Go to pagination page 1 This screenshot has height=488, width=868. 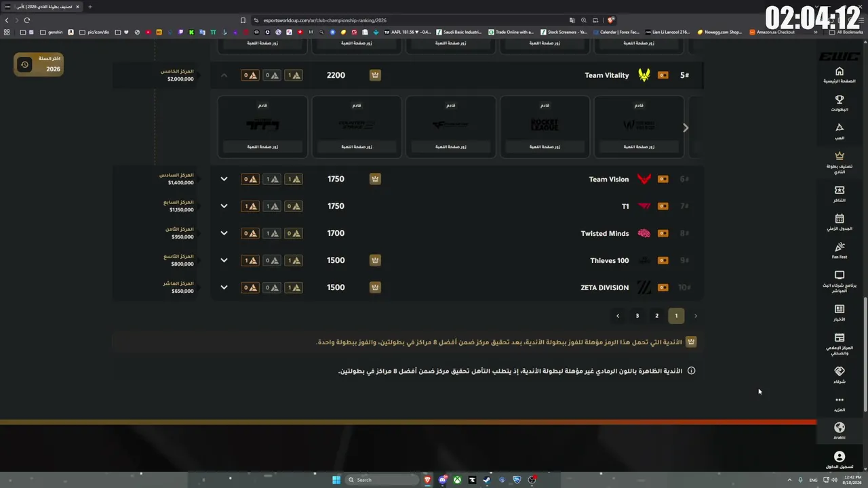pyautogui.click(x=676, y=316)
